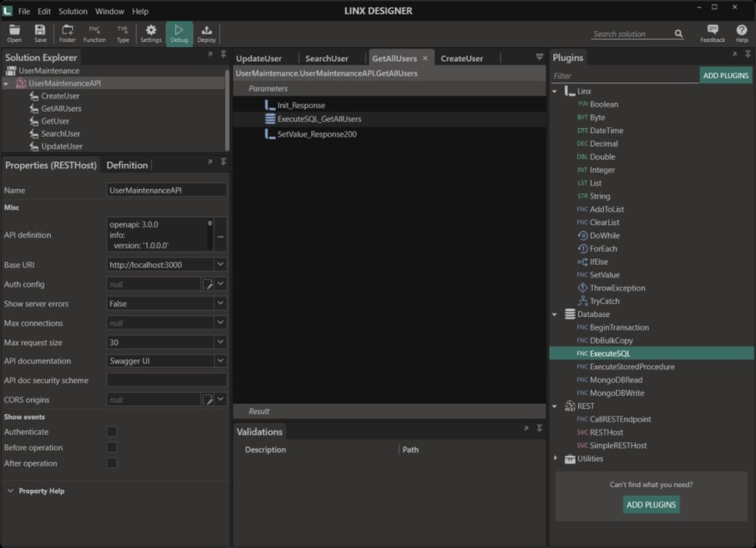Open the editor tab list dropdown icon
Image resolution: width=756 pixels, height=548 pixels.
540,57
